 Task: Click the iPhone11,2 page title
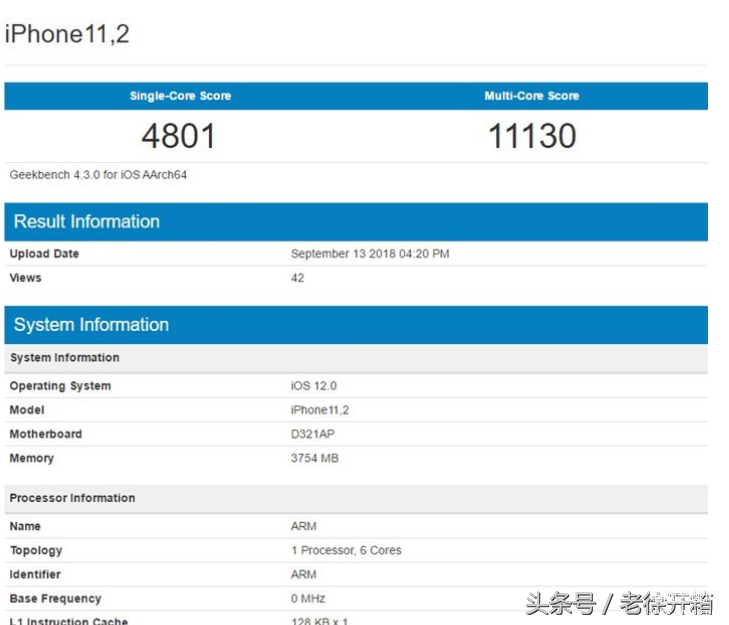[x=67, y=34]
